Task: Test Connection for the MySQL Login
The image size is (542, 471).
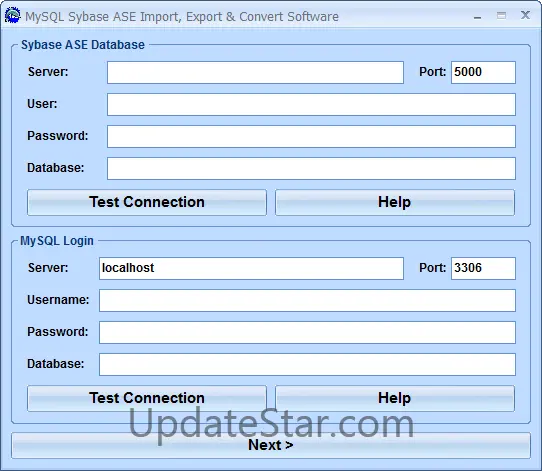Action: tap(147, 398)
